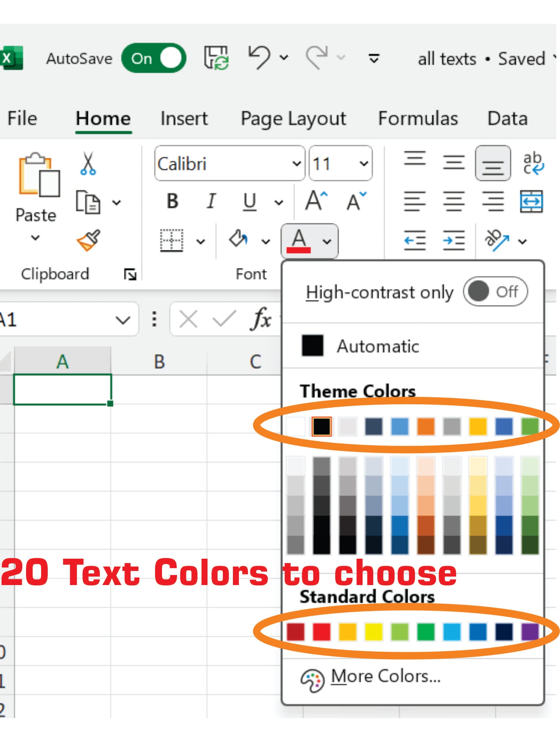Switch to the Insert tab
The height and width of the screenshot is (742, 560).
(184, 119)
